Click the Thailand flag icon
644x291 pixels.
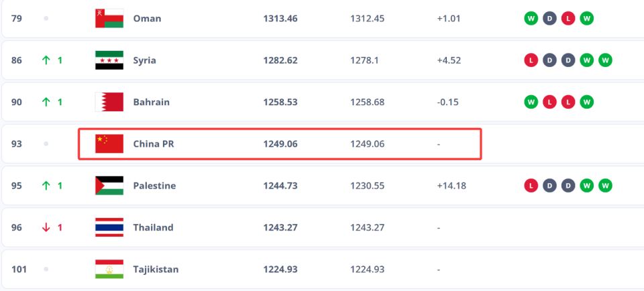[109, 227]
